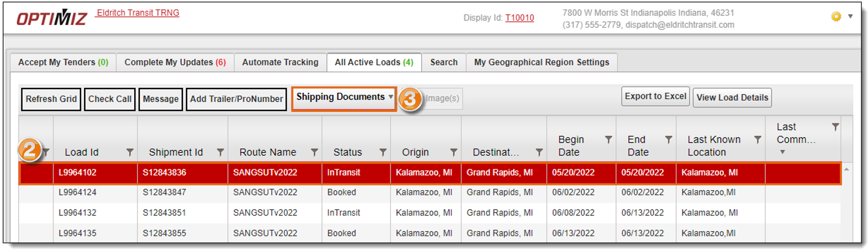Filter the Last Known Location column

click(757, 140)
